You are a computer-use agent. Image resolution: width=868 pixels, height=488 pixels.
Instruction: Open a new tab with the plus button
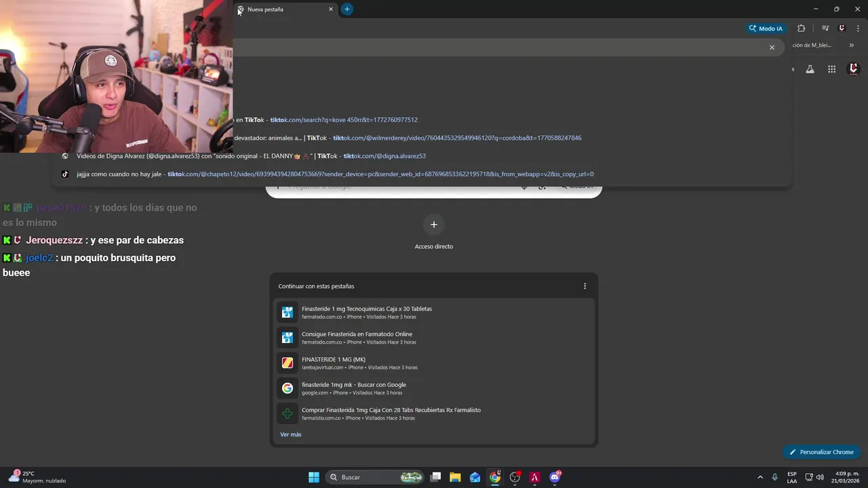coord(347,9)
